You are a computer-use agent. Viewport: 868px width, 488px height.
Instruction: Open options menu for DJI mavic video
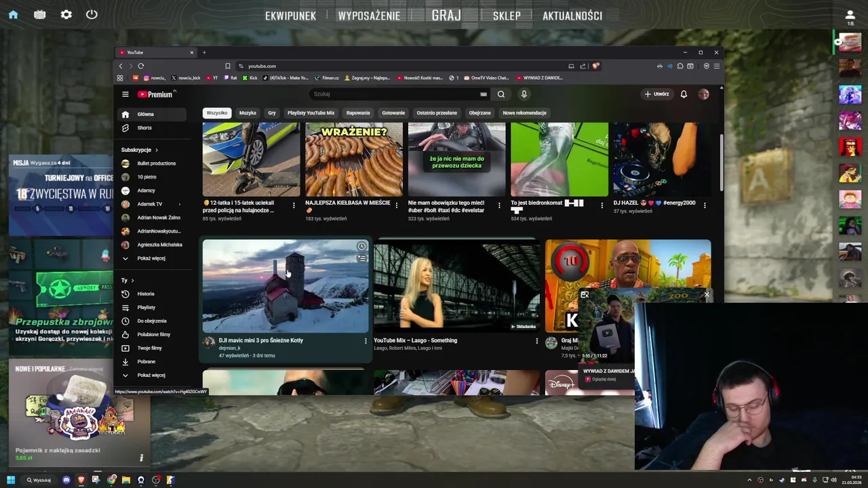tap(366, 341)
